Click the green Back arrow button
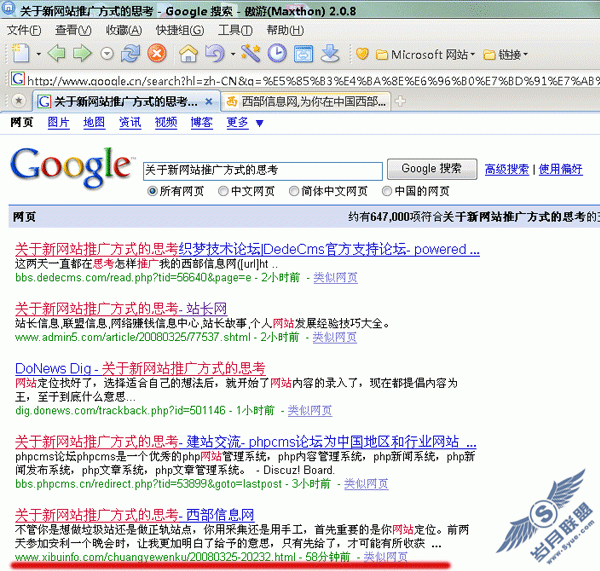This screenshot has height=571, width=600. 57,54
